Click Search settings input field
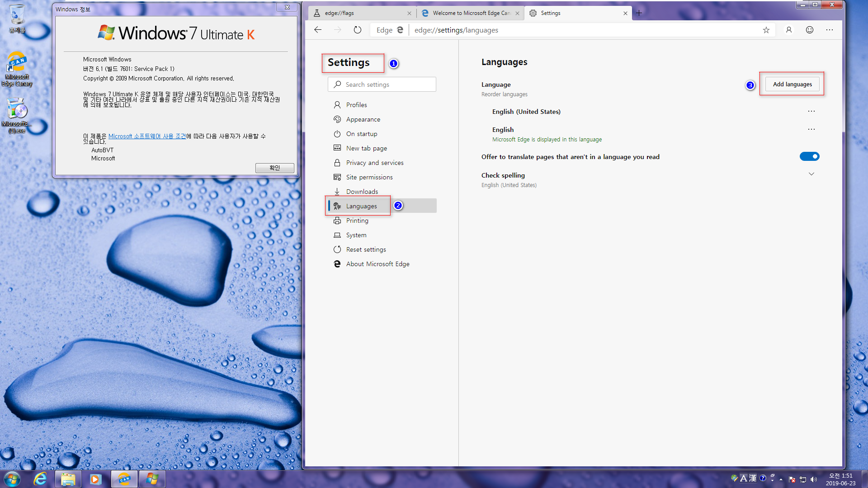868x488 pixels. 382,84
